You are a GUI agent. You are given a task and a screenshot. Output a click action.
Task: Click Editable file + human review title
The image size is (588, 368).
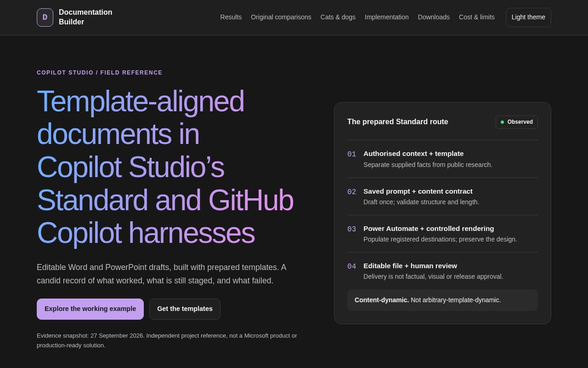point(410,266)
